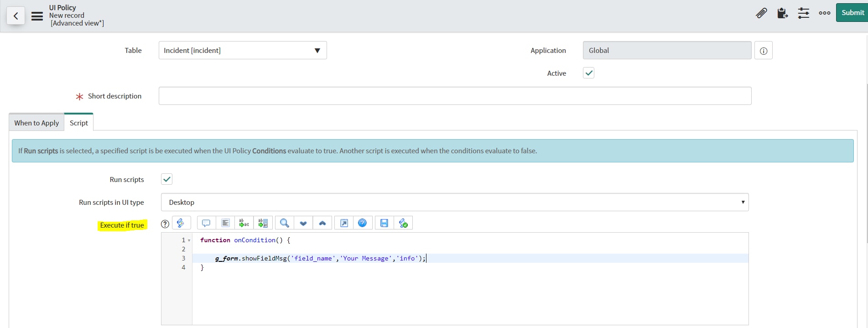The width and height of the screenshot is (868, 328).
Task: Click the Run scripts in UI type label
Action: 111,202
